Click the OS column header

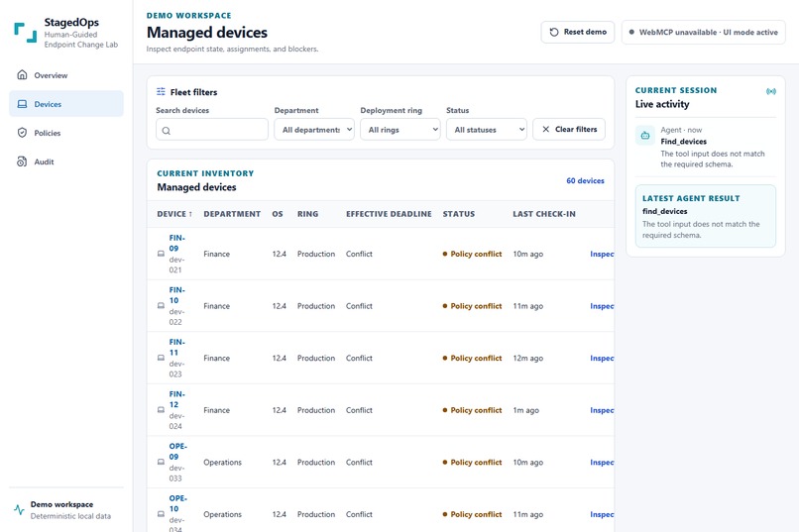pyautogui.click(x=278, y=214)
